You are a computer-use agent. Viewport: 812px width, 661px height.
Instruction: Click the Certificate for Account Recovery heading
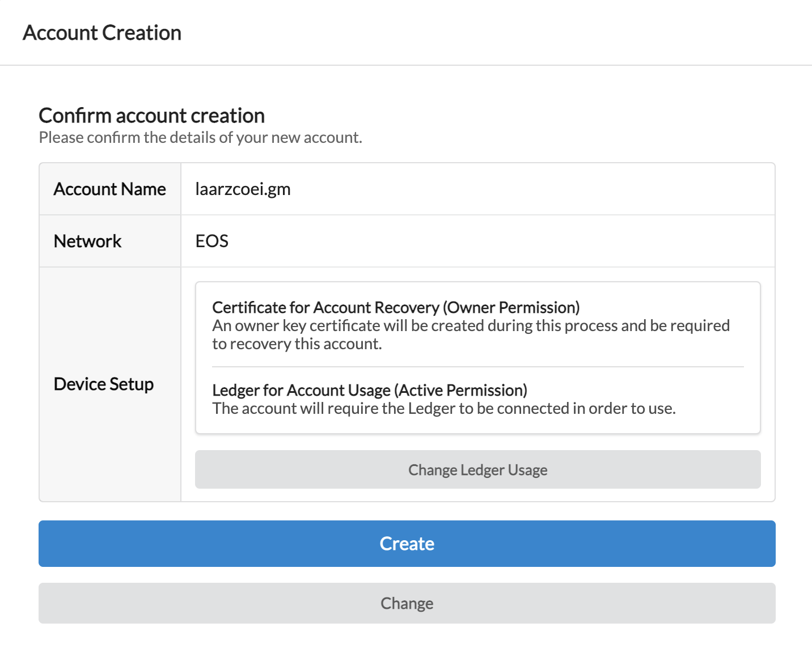[x=396, y=307]
